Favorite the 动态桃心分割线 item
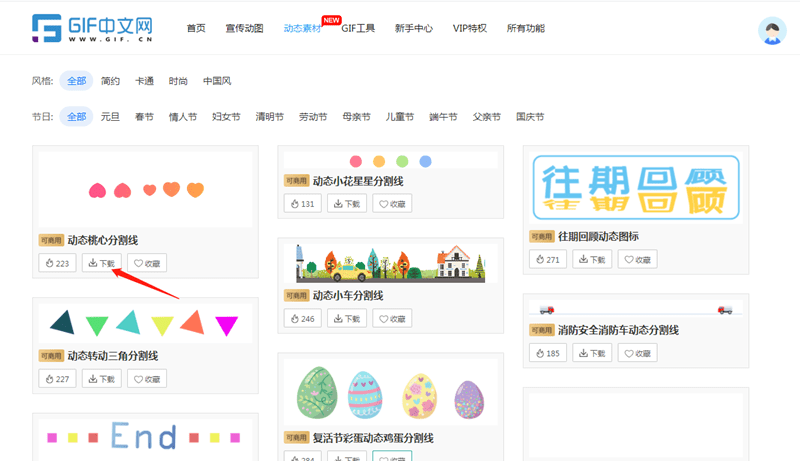This screenshot has width=800, height=461. tap(147, 263)
